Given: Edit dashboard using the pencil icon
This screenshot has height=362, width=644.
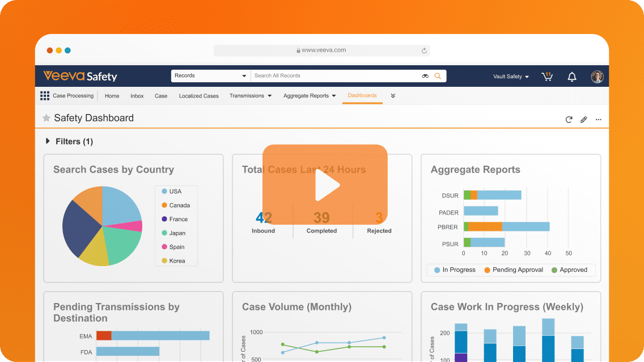Looking at the screenshot, I should tap(583, 120).
